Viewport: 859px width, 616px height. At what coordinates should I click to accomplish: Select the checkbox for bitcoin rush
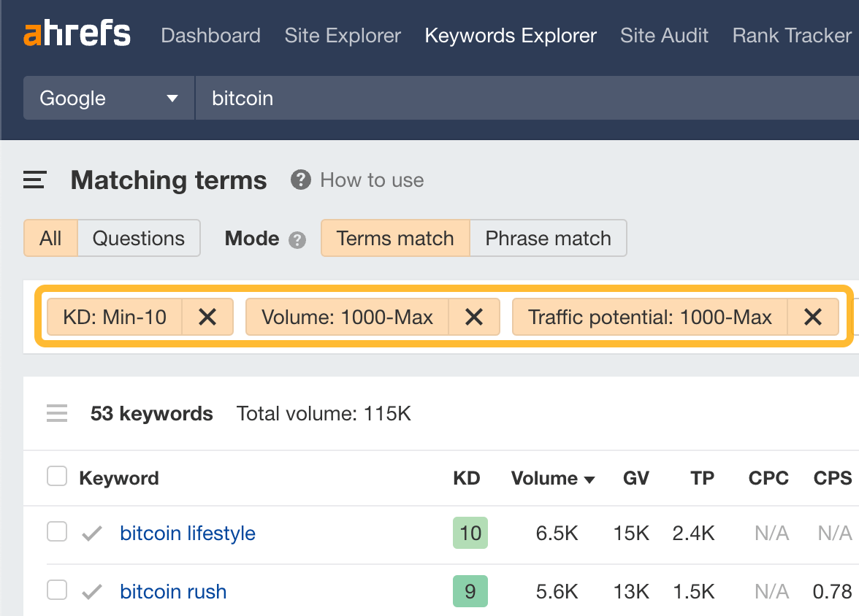pos(56,590)
